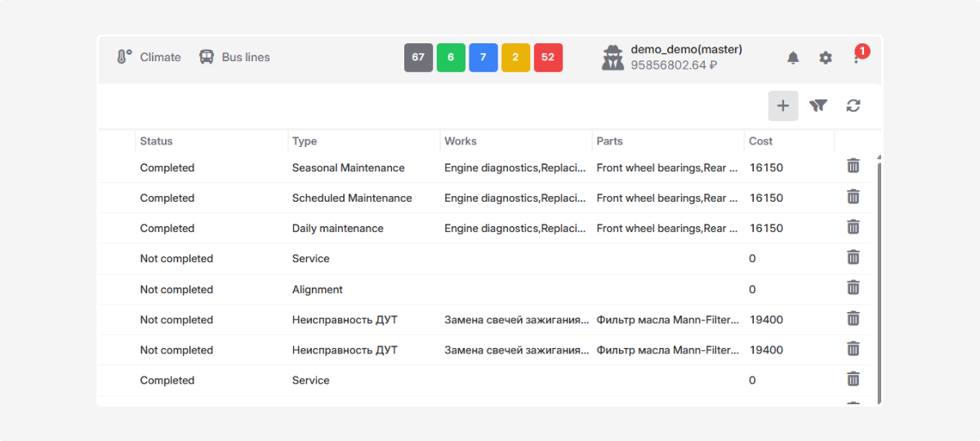
Task: Click the demo_demo user avatar icon
Action: (x=613, y=58)
